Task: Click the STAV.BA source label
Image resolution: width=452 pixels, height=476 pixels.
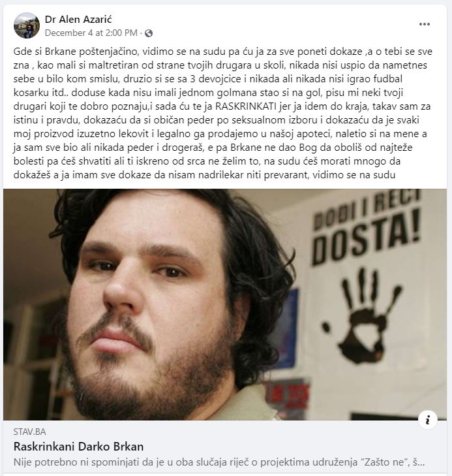Action: [x=30, y=432]
